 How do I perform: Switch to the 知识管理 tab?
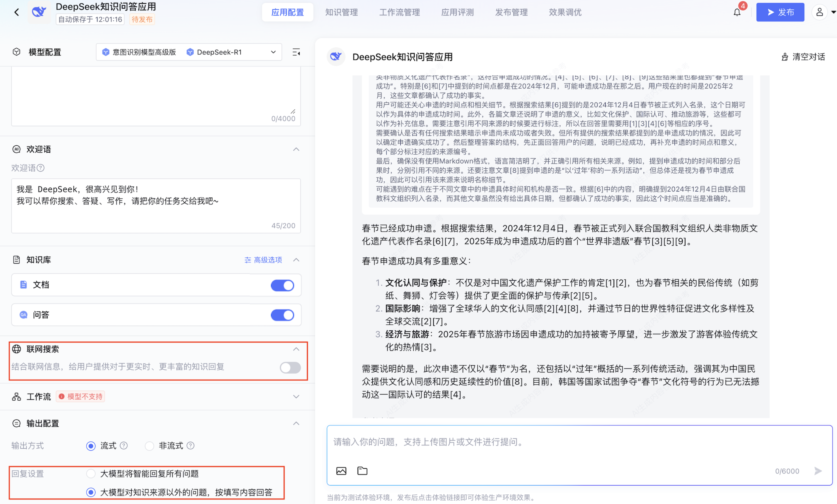click(x=341, y=12)
